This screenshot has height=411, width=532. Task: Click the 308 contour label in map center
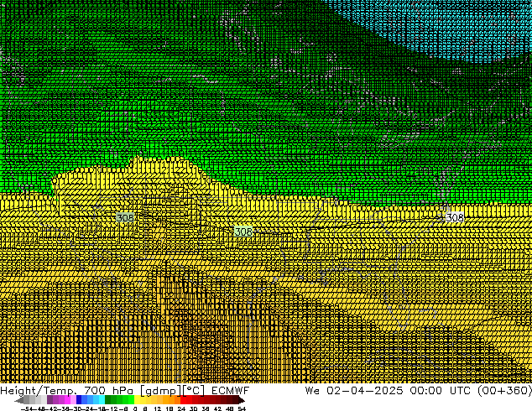[x=243, y=232]
